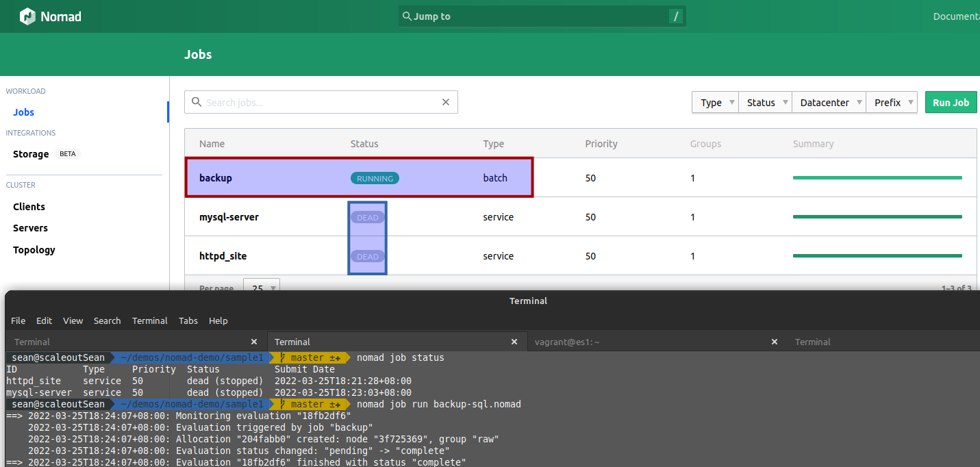Go to Jobs in the sidebar
Viewport: 980px width, 467px height.
pyautogui.click(x=23, y=112)
